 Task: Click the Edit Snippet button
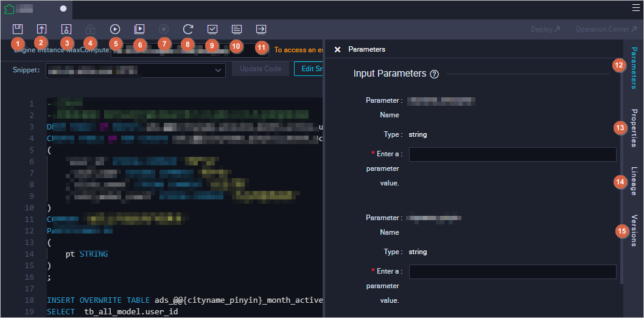[309, 69]
